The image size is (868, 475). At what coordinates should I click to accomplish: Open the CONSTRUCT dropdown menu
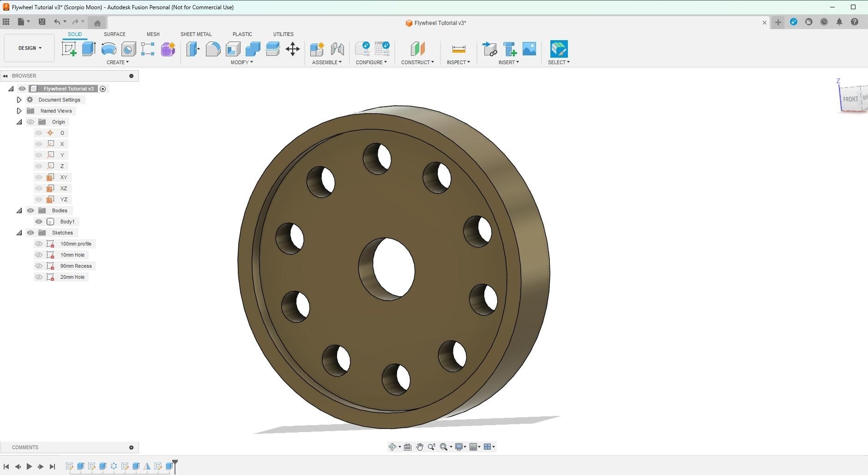[x=417, y=62]
